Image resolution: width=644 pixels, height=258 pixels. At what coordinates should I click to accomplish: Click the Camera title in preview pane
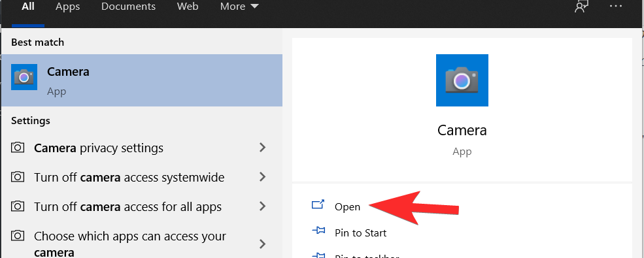[462, 131]
